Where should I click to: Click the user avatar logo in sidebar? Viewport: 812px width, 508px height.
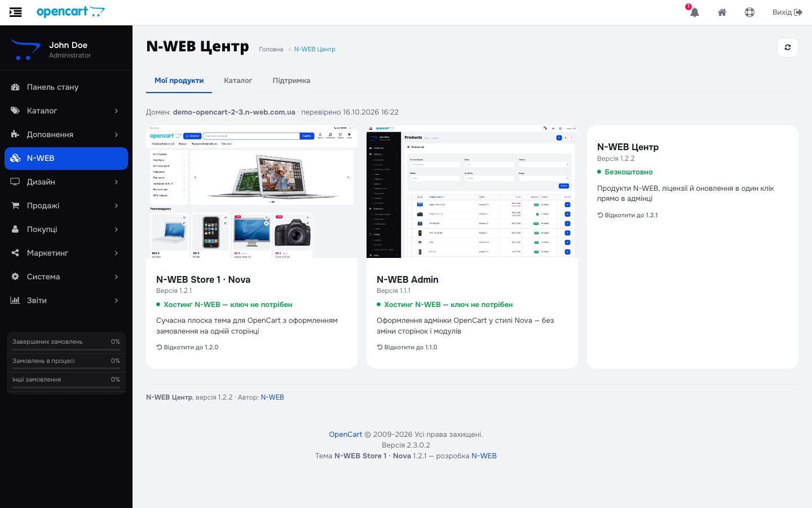25,50
